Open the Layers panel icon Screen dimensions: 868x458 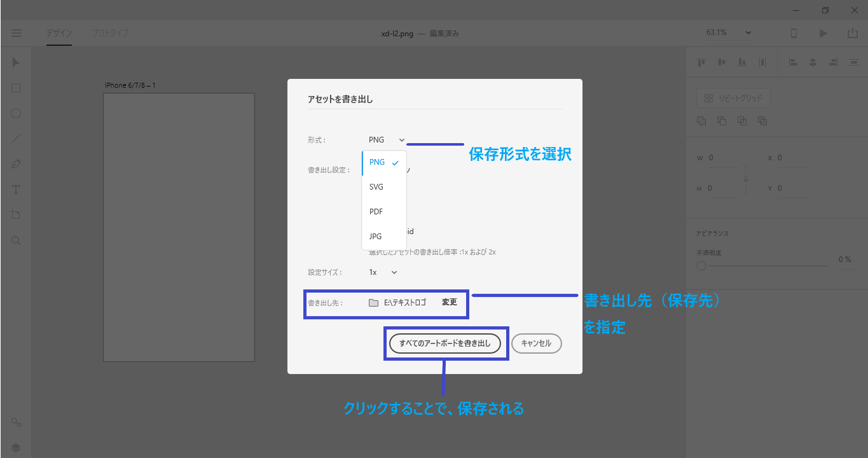tap(16, 447)
